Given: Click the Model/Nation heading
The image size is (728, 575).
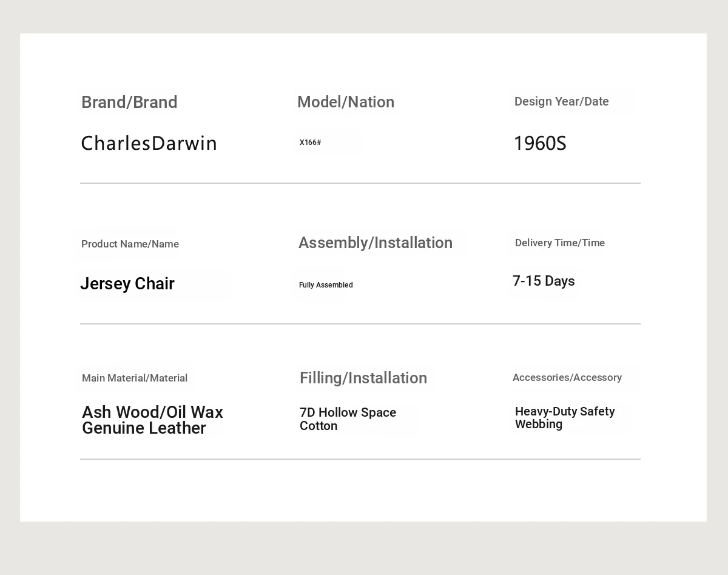Looking at the screenshot, I should pos(346,102).
